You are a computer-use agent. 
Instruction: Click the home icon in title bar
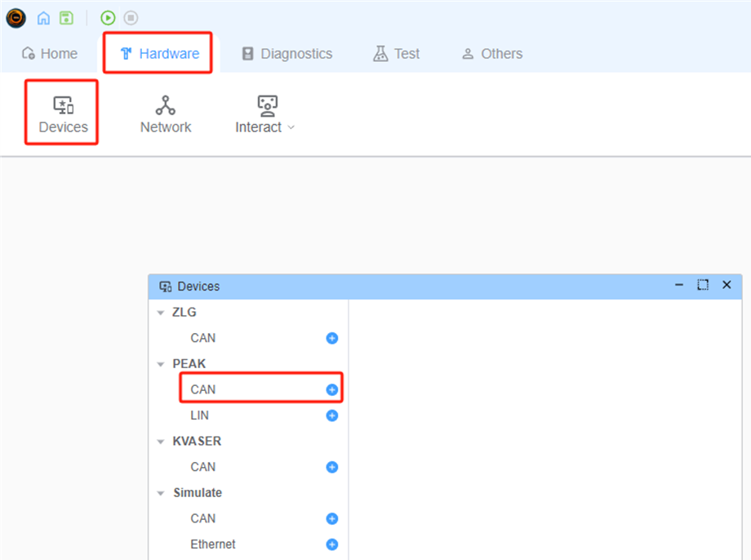tap(43, 18)
